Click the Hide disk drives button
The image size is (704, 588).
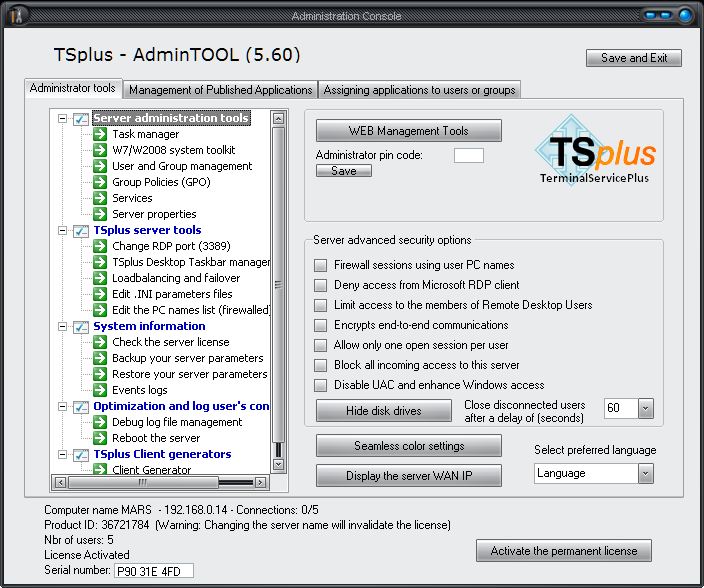pos(383,411)
